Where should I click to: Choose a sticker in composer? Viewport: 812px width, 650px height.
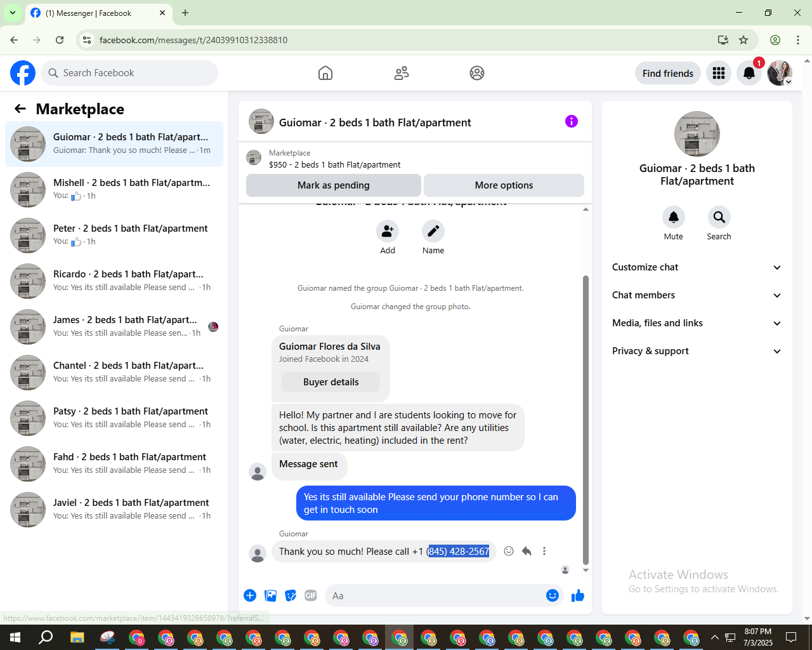tap(291, 595)
